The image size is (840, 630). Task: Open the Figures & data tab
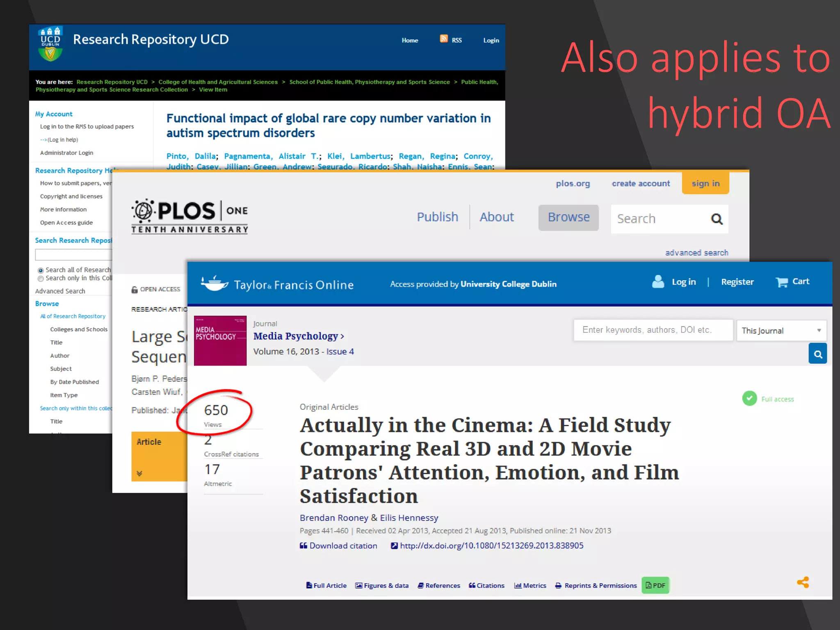click(x=382, y=585)
